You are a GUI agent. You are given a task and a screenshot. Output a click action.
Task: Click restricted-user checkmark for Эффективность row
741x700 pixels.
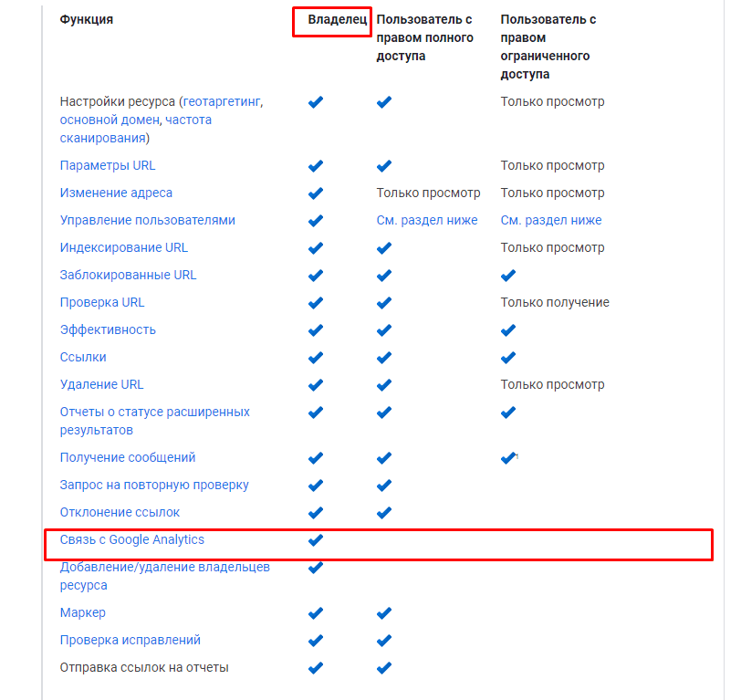(x=508, y=330)
